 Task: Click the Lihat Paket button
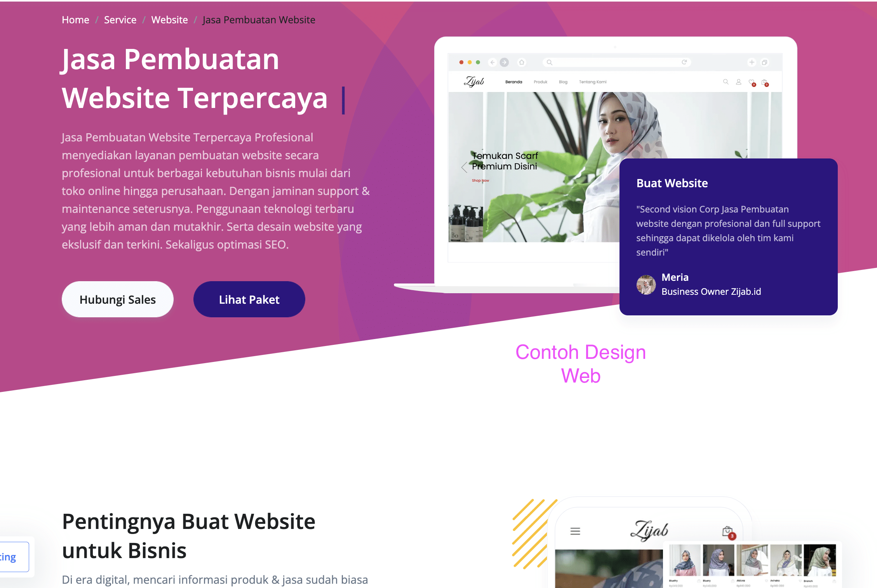[249, 299]
